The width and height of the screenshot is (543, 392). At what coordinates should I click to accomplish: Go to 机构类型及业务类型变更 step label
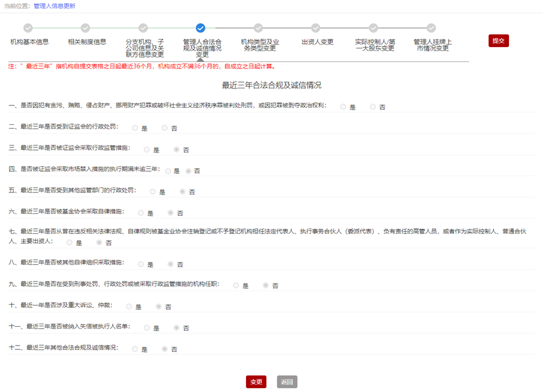[260, 45]
